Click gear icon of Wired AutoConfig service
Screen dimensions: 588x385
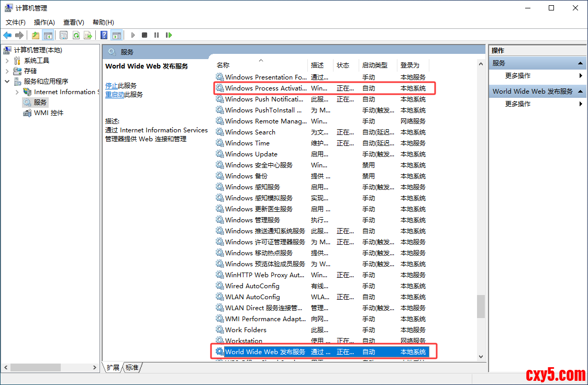pos(220,286)
